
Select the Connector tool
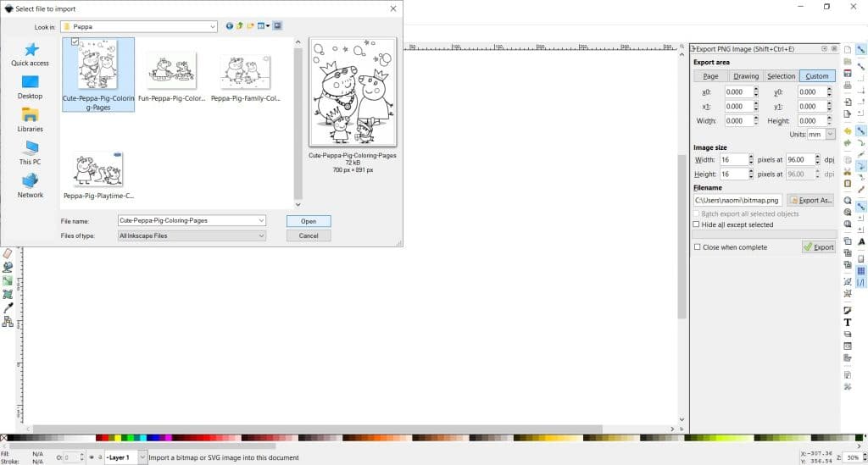(x=7, y=322)
